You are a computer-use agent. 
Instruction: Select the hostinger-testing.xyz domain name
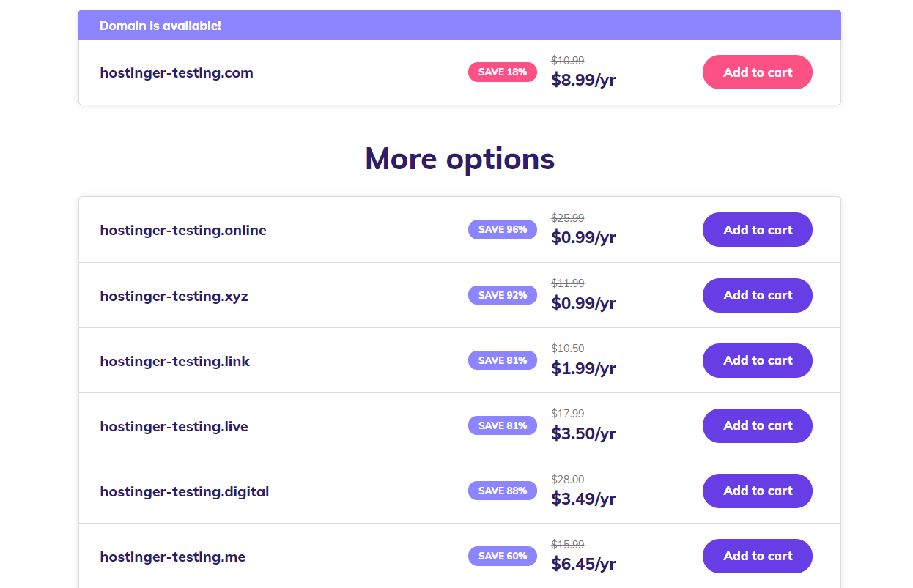pos(174,296)
